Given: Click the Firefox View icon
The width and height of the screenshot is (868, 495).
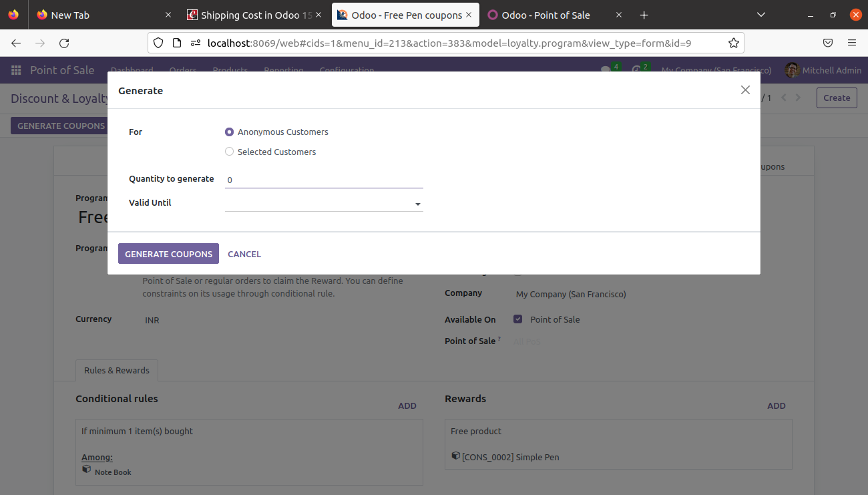Looking at the screenshot, I should (13, 15).
